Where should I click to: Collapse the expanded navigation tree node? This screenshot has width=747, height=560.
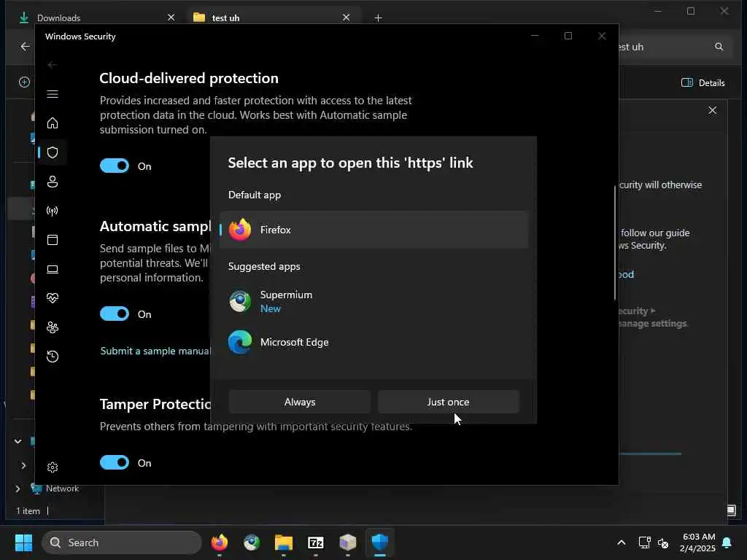18,441
